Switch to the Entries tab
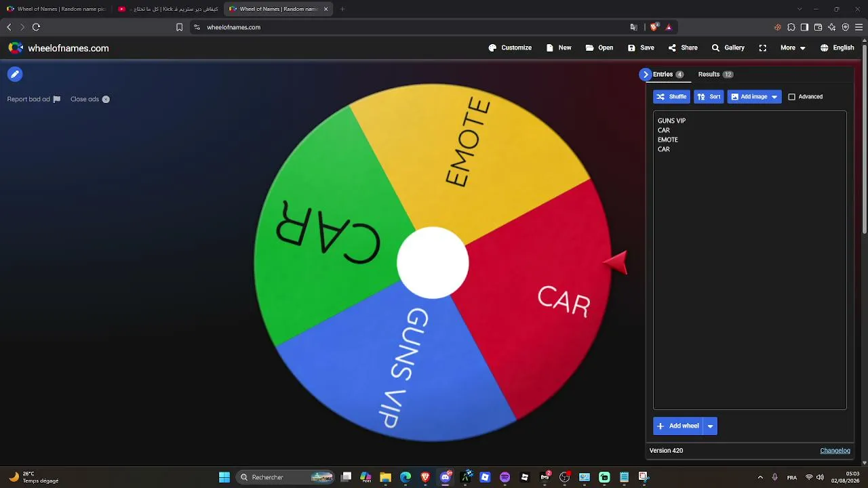868x488 pixels. click(x=668, y=75)
